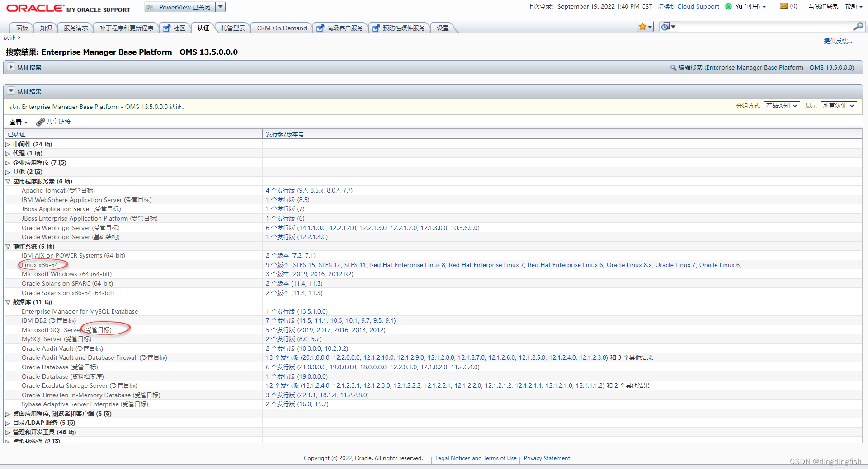Open the 产品类别 grouping dropdown
The image size is (868, 470).
pyautogui.click(x=782, y=105)
